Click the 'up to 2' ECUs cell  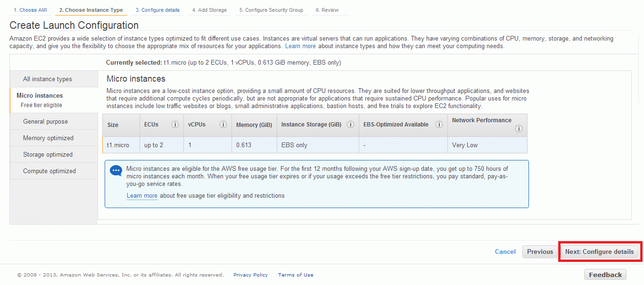[x=162, y=145]
